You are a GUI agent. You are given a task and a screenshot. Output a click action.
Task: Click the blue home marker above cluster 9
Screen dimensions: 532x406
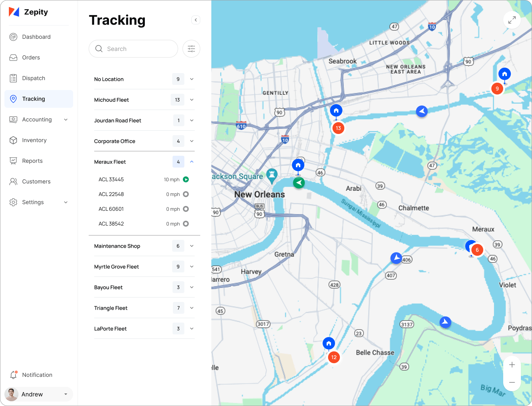[x=504, y=74]
